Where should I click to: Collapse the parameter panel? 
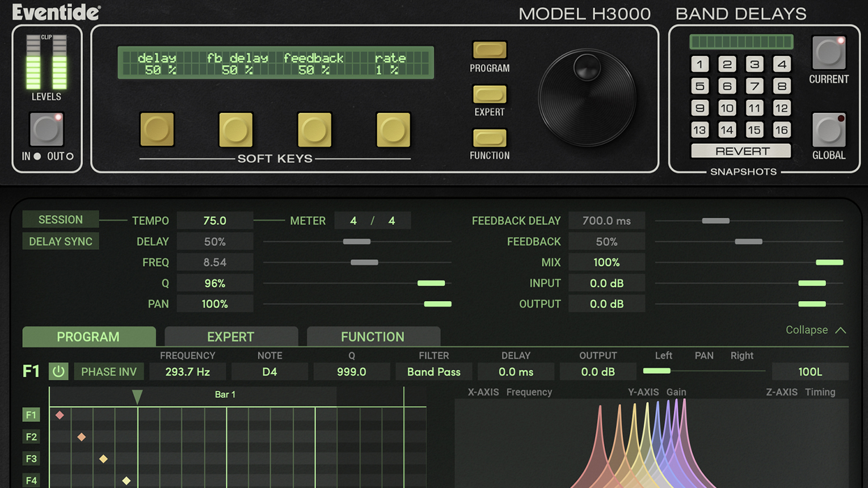click(815, 330)
